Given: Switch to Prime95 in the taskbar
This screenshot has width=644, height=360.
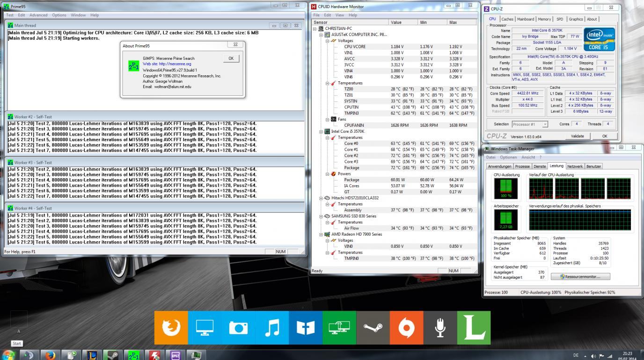Looking at the screenshot, I should [x=134, y=355].
